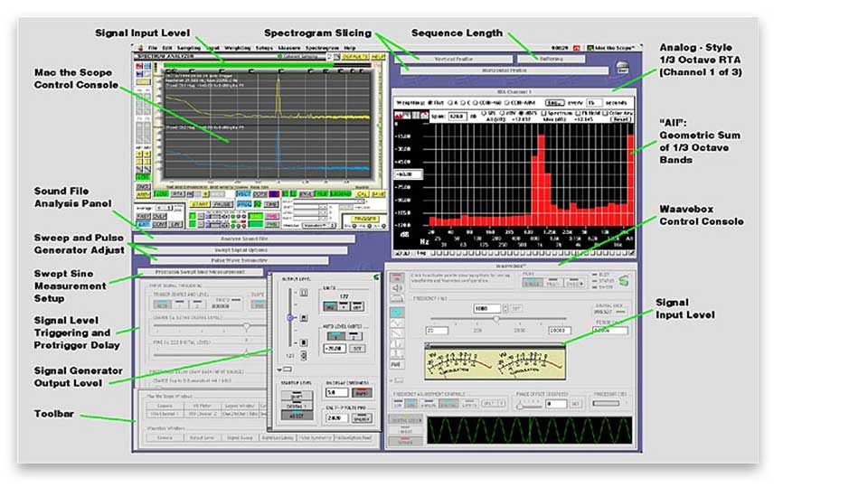Open the File menu
The width and height of the screenshot is (868, 487).
(x=153, y=48)
